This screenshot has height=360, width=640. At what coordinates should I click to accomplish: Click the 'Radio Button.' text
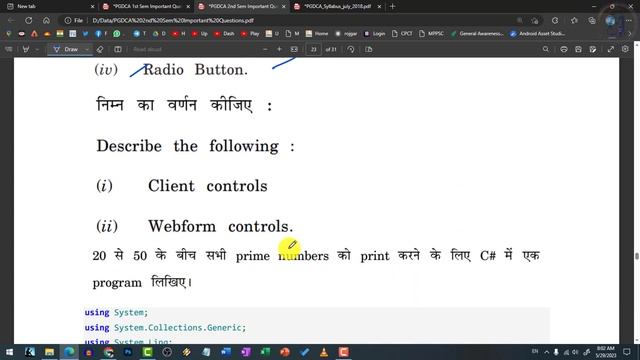[x=195, y=70]
